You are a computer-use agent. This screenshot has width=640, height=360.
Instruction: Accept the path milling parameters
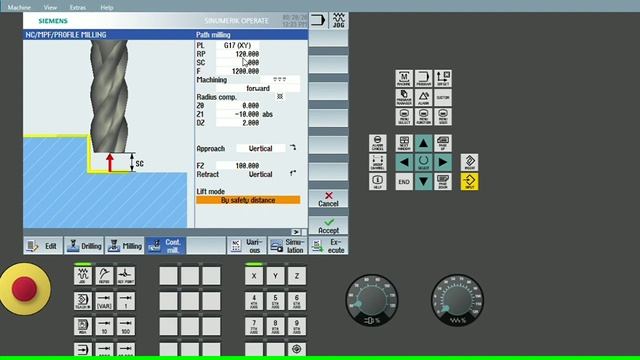click(x=329, y=226)
